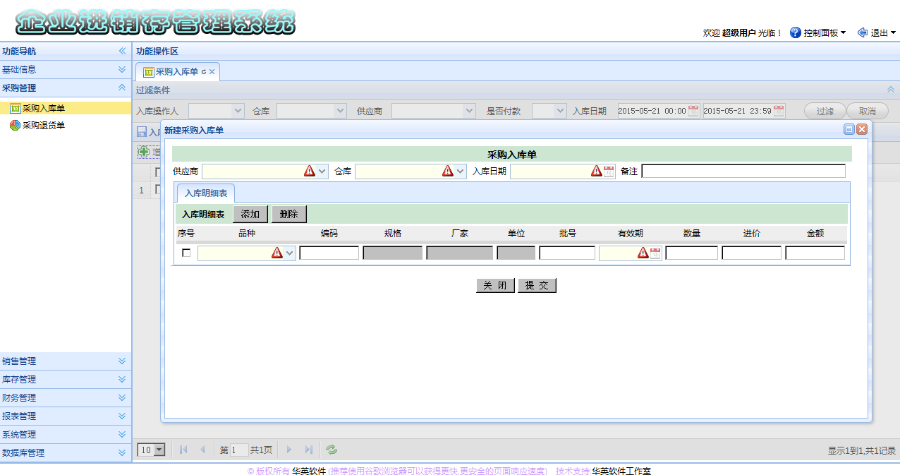The height and width of the screenshot is (475, 900).
Task: Expand the 报表管理 section
Action: pyautogui.click(x=122, y=416)
